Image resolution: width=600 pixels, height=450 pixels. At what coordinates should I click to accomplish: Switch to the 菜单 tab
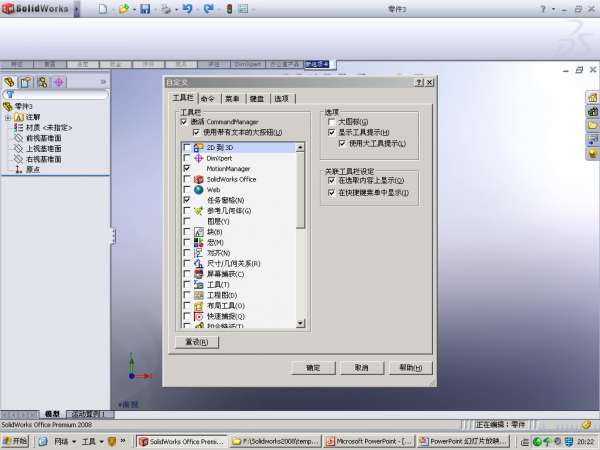click(232, 99)
